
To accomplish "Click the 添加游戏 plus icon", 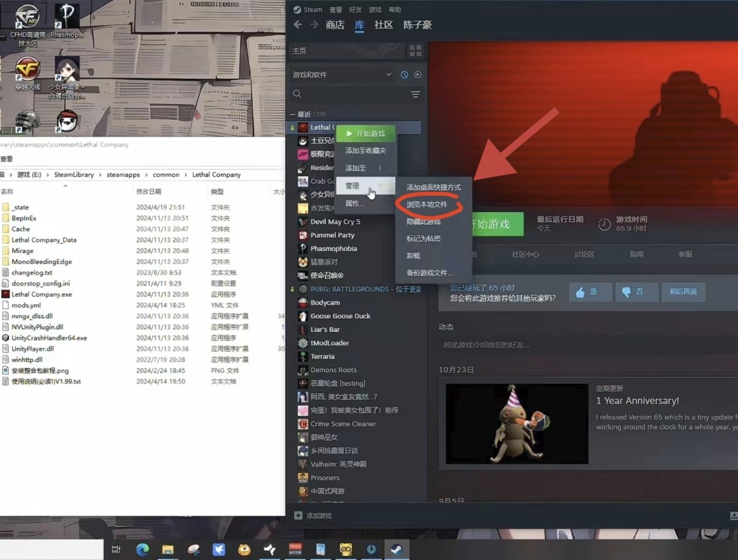I will click(298, 516).
